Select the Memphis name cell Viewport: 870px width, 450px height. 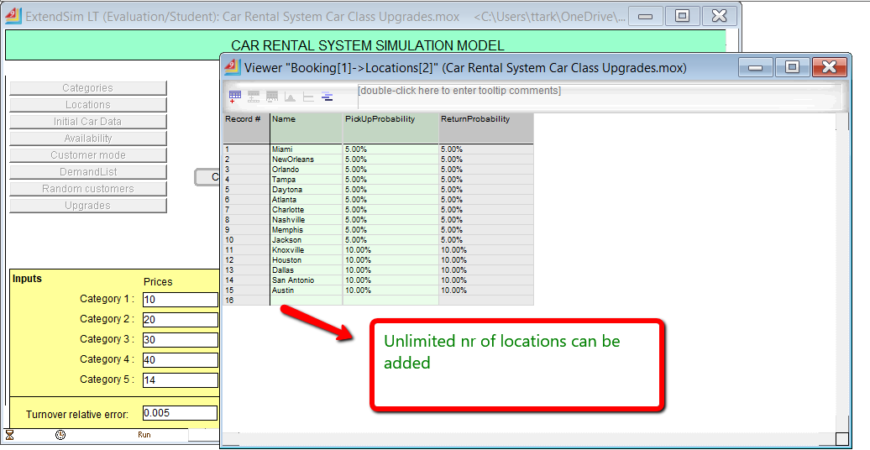click(306, 230)
